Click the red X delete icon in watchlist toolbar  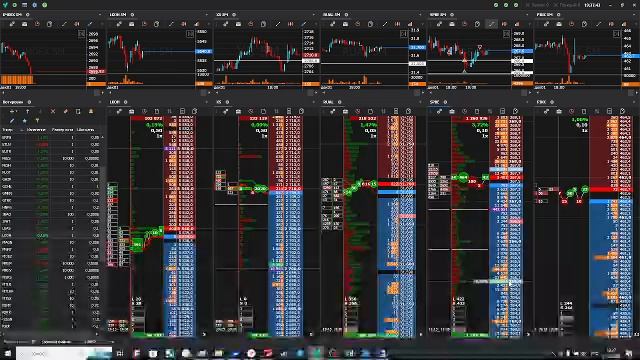pos(53,111)
